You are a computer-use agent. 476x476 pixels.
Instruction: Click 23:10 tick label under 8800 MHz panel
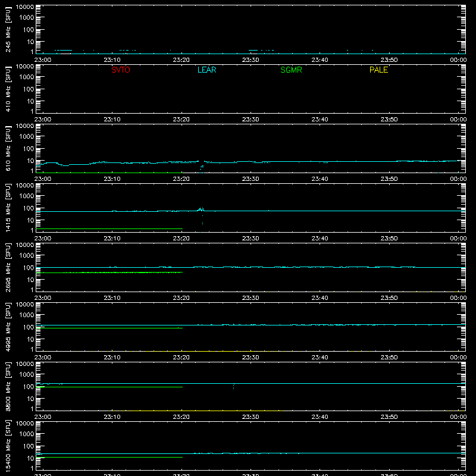coord(112,417)
